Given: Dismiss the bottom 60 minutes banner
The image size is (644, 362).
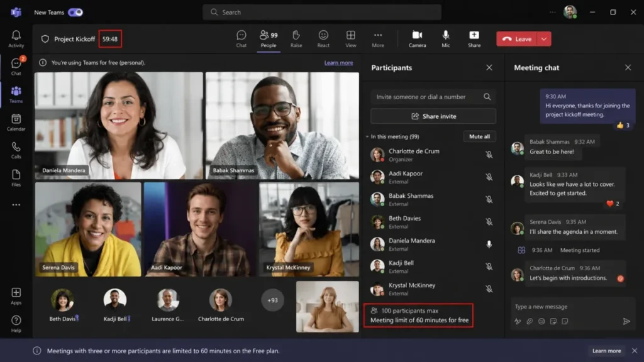Looking at the screenshot, I should pyautogui.click(x=635, y=351).
